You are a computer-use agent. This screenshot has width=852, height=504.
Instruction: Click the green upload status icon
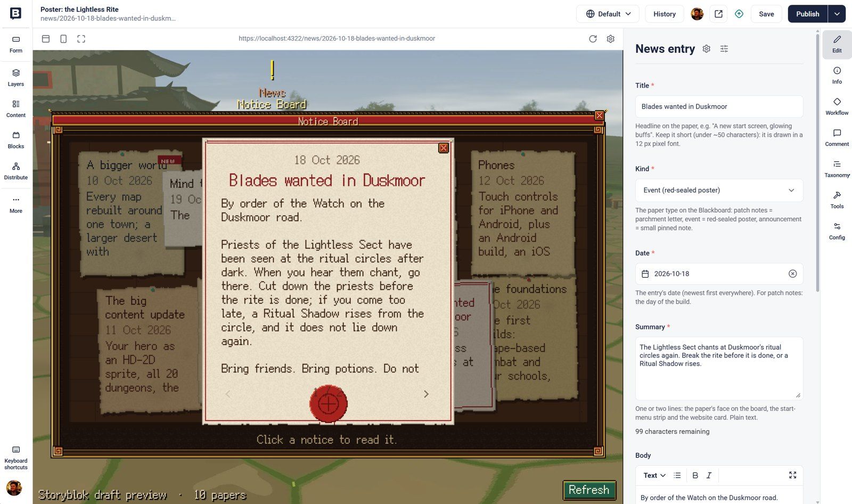tap(739, 14)
